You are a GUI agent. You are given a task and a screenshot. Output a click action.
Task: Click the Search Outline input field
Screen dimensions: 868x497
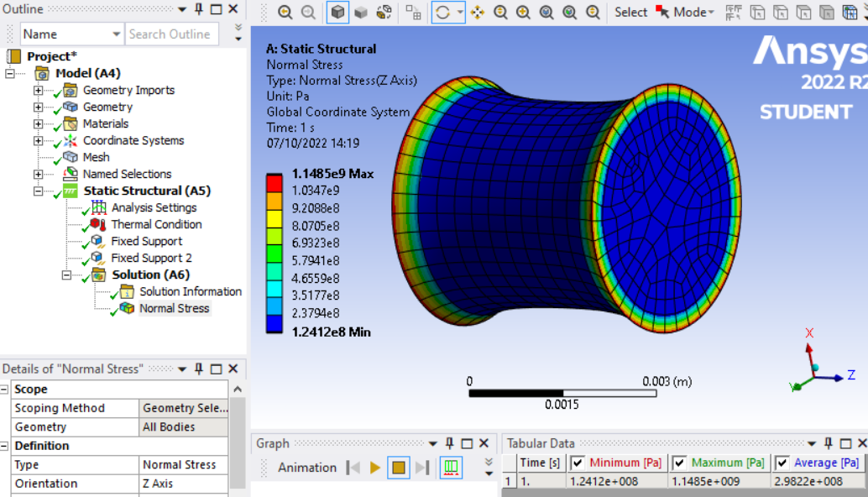tap(171, 34)
